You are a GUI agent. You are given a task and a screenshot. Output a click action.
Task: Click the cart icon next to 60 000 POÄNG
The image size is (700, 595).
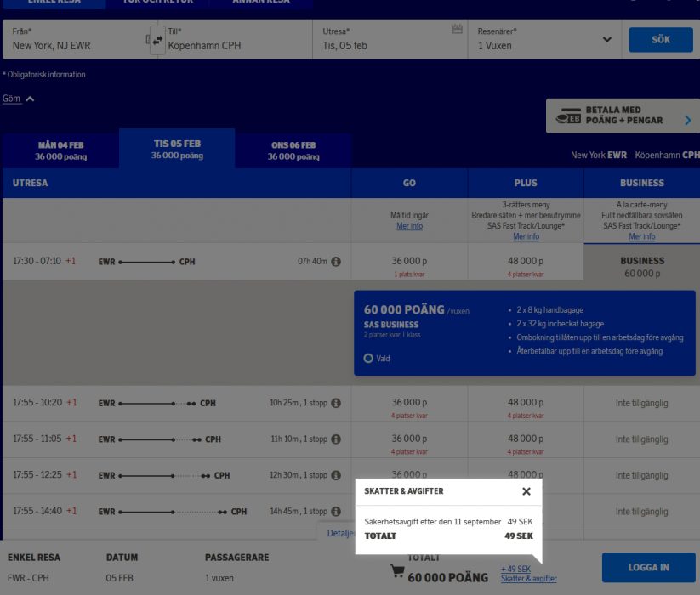point(396,572)
